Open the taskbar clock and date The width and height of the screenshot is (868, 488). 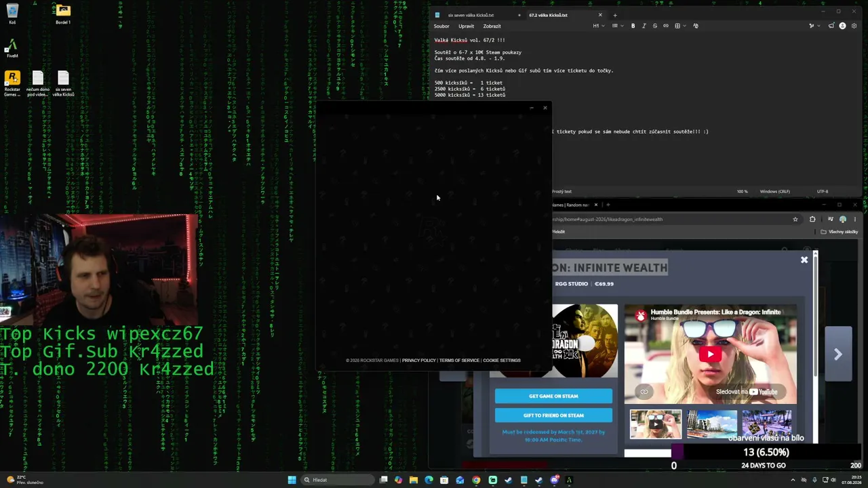851,480
